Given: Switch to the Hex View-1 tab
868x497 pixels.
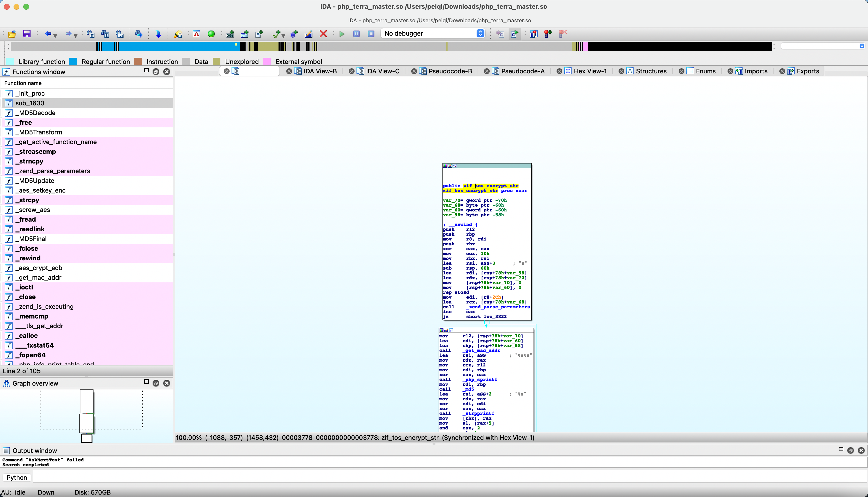Looking at the screenshot, I should tap(589, 71).
